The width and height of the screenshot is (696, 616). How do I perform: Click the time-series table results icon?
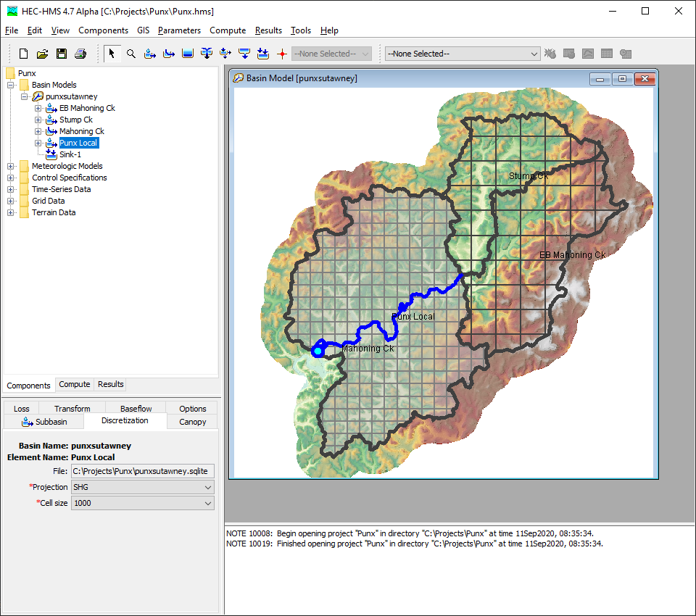626,54
